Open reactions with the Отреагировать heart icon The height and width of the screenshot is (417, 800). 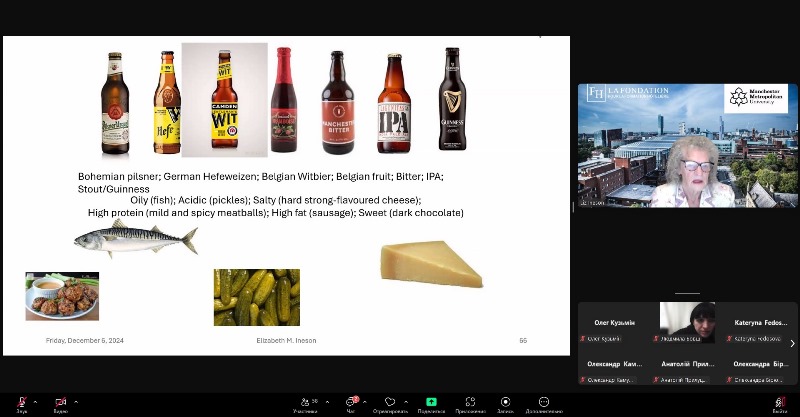390,404
